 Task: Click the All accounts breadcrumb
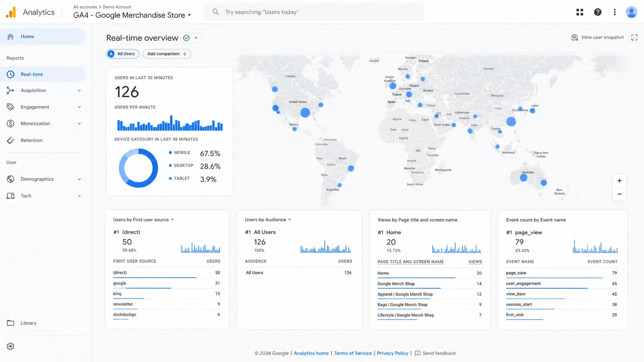point(85,7)
